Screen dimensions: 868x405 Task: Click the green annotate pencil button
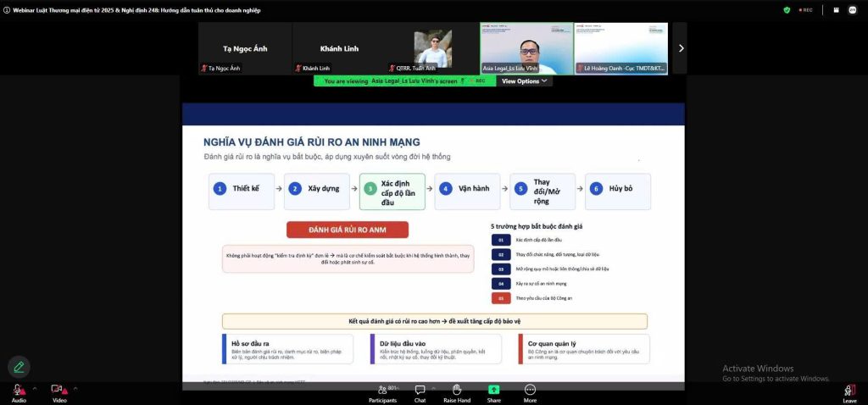[19, 367]
